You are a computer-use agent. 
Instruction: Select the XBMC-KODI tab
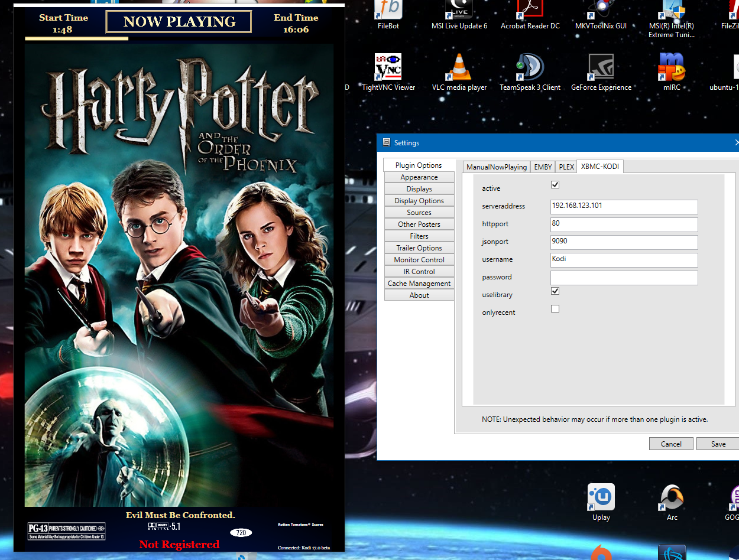599,167
